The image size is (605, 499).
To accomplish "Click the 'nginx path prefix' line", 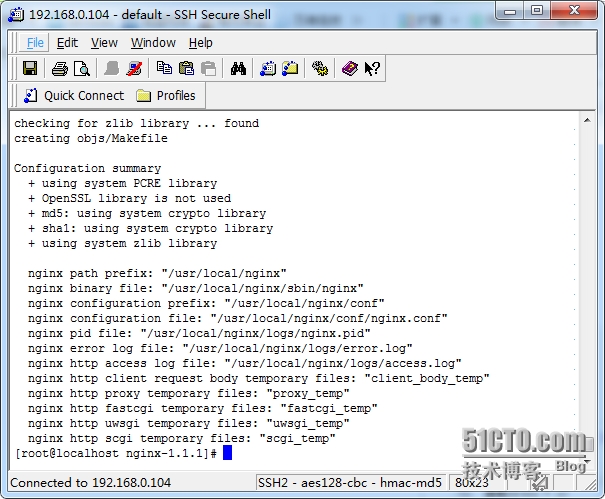I will pyautogui.click(x=157, y=273).
